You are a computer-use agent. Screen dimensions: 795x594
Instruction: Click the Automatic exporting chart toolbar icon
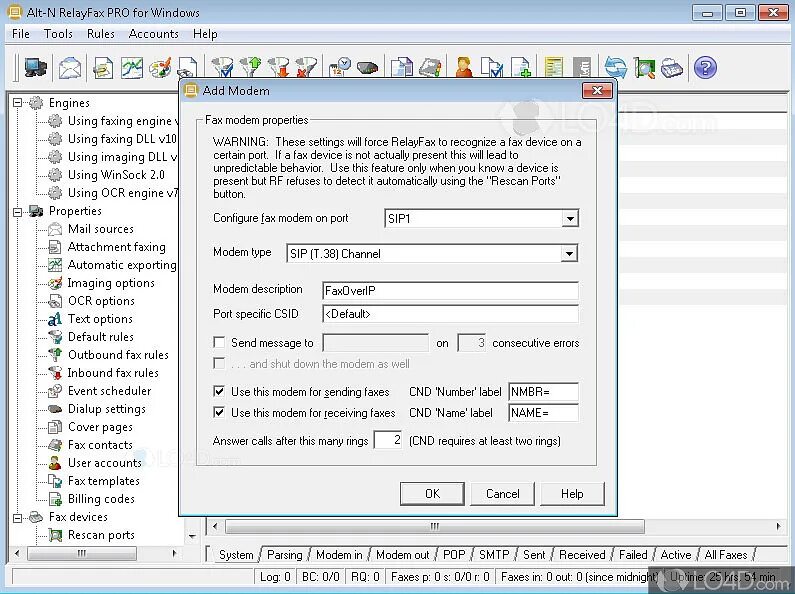pyautogui.click(x=132, y=67)
